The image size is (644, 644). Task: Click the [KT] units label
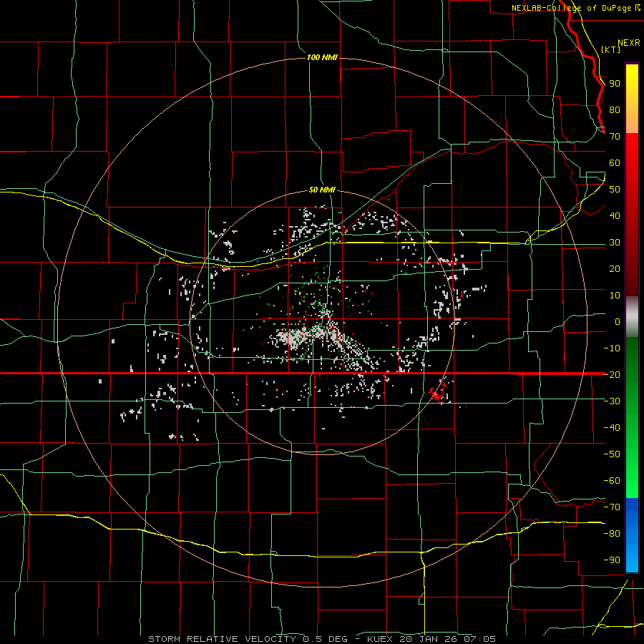pyautogui.click(x=610, y=49)
